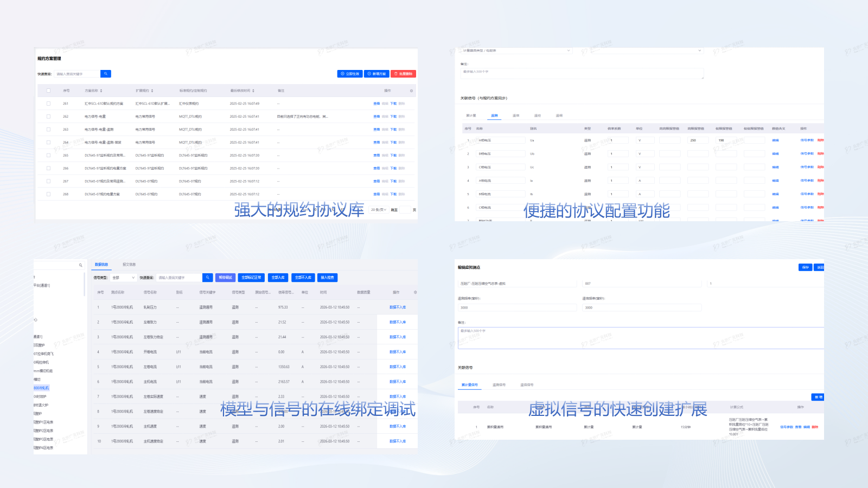Image resolution: width=868 pixels, height=488 pixels.
Task: Open the 20 条/页 page size dropdown
Action: [x=378, y=210]
